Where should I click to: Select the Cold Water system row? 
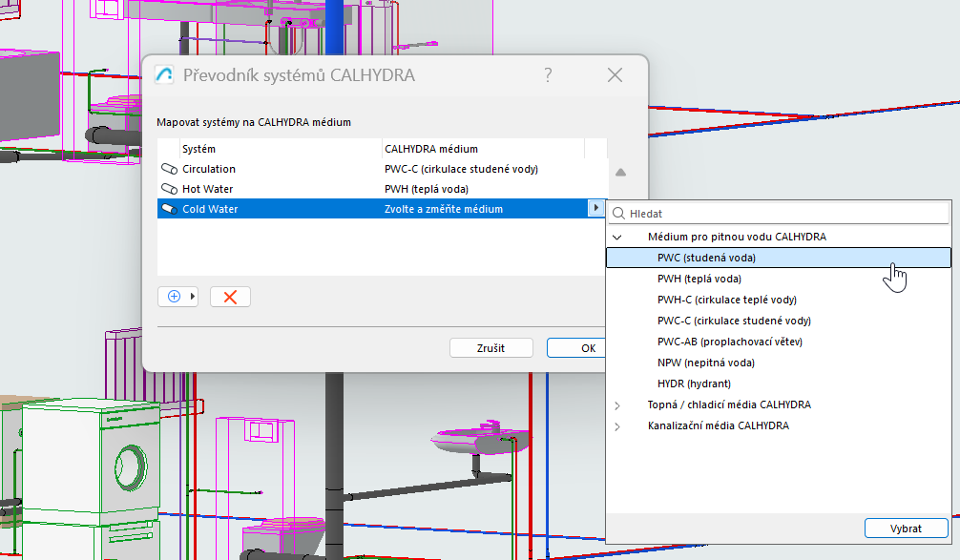coord(381,209)
